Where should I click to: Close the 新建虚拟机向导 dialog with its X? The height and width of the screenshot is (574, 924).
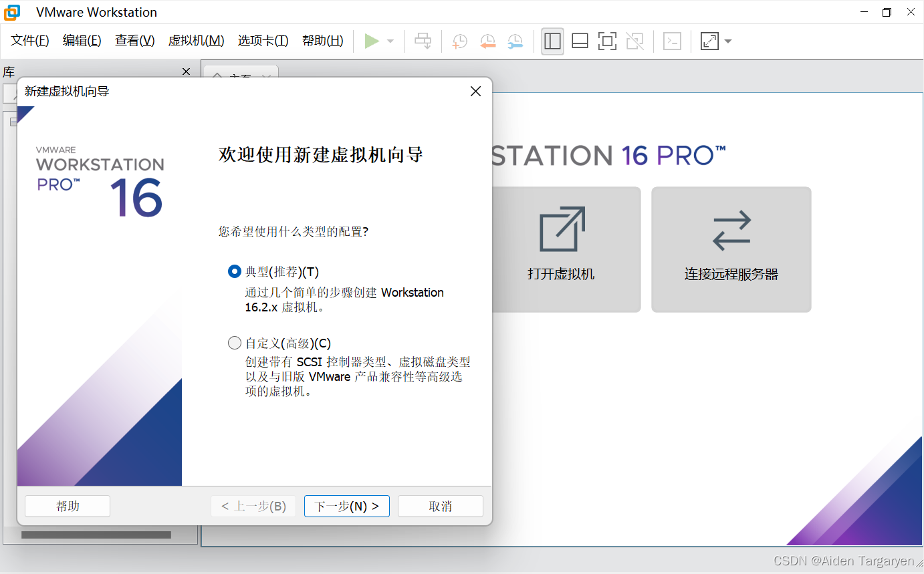coord(475,92)
